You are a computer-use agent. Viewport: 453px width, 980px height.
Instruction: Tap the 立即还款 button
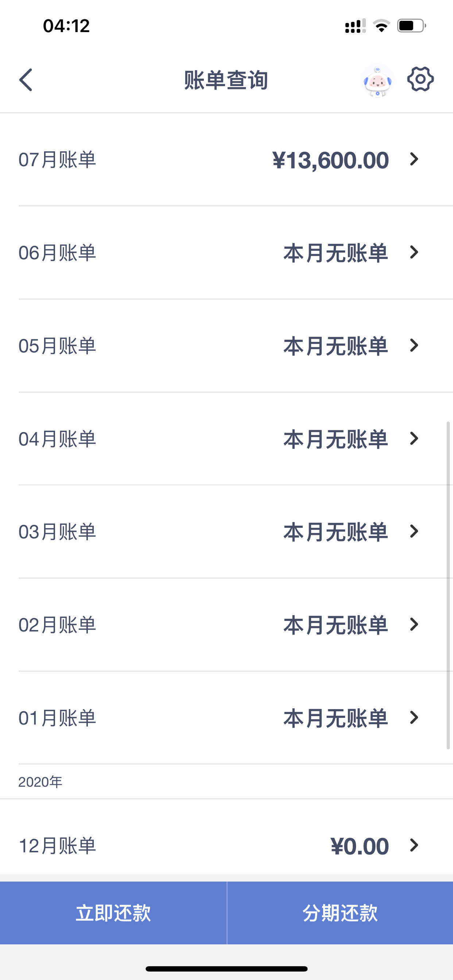pyautogui.click(x=113, y=913)
